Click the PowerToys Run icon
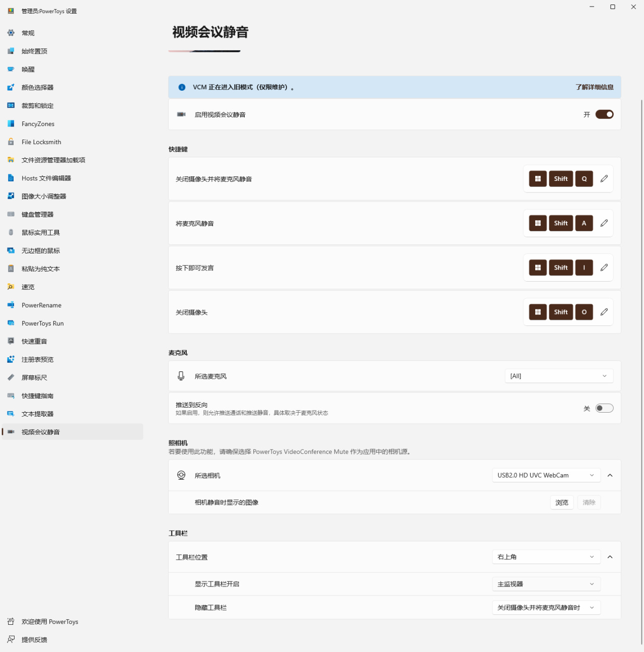The width and height of the screenshot is (644, 652). point(11,323)
